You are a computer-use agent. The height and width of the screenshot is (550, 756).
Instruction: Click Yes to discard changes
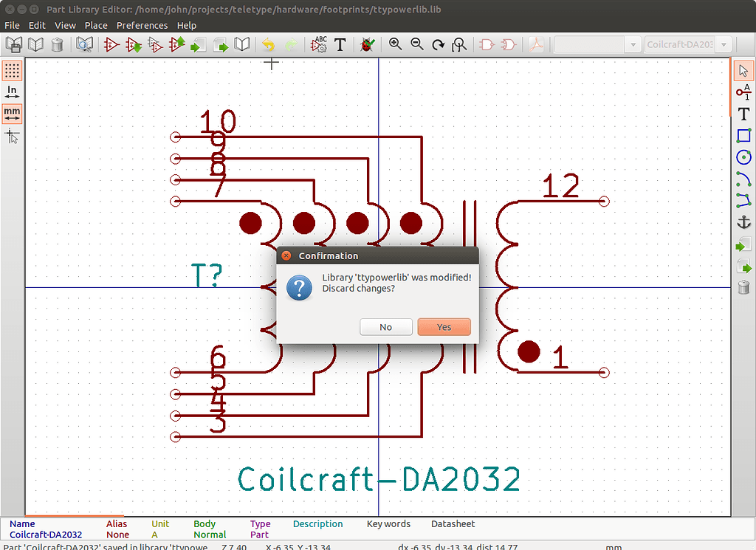(x=444, y=327)
